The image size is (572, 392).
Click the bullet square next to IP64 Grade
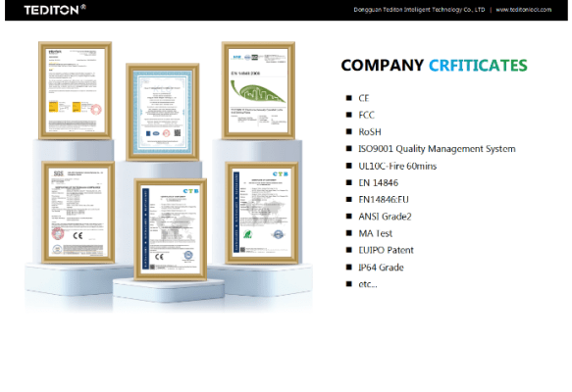(349, 267)
